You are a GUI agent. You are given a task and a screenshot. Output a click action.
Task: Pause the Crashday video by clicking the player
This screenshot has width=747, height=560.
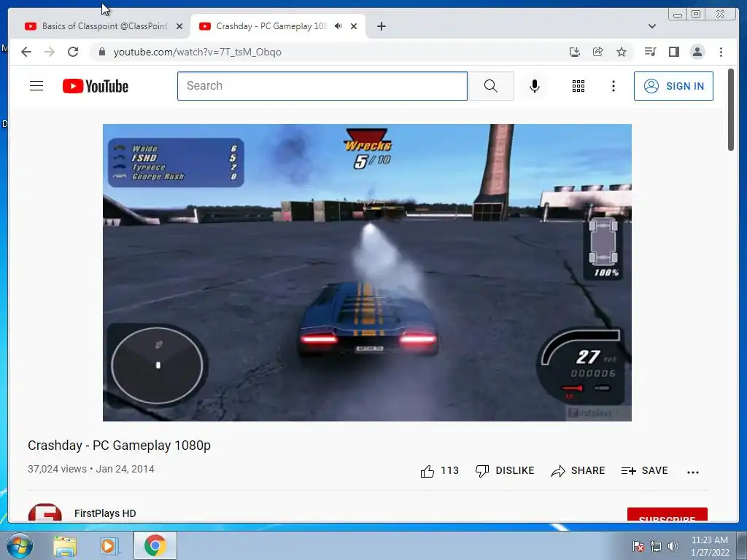click(368, 273)
